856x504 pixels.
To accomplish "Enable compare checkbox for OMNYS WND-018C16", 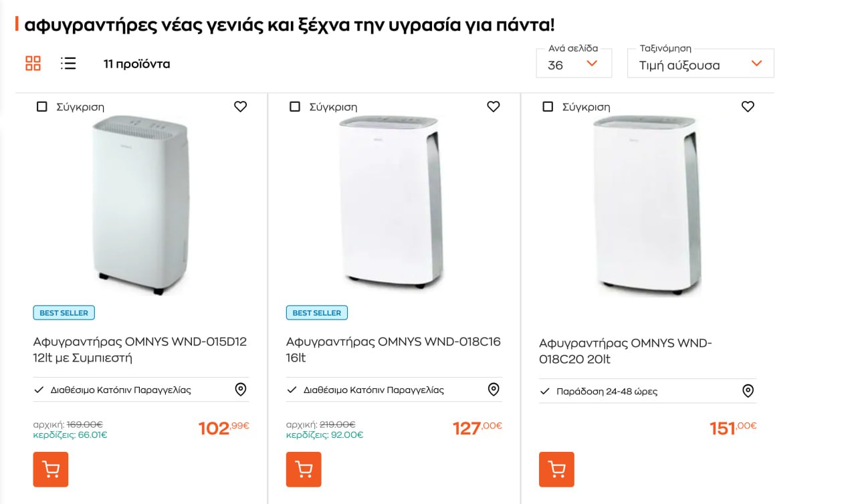I will click(295, 107).
